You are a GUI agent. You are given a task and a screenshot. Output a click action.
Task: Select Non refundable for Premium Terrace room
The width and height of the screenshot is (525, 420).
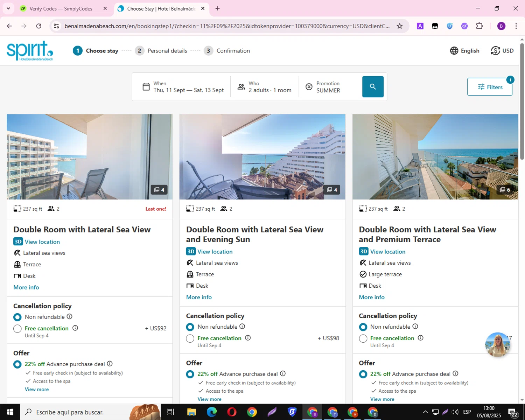point(363,327)
